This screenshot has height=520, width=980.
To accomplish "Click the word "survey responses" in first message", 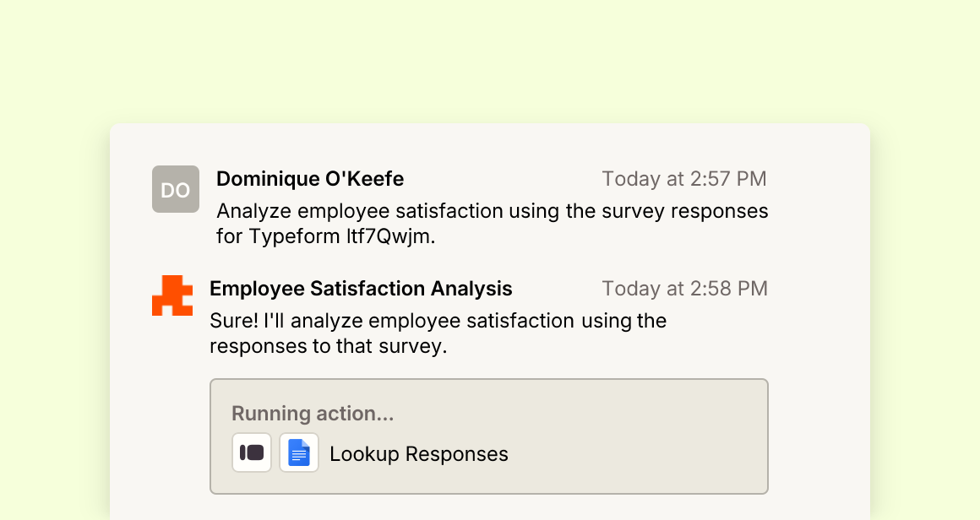I will pyautogui.click(x=685, y=211).
